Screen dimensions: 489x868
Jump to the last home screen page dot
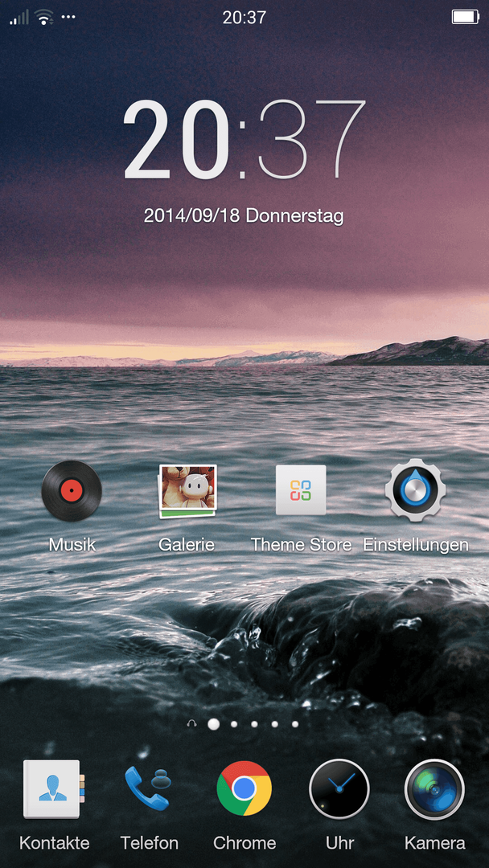click(295, 724)
